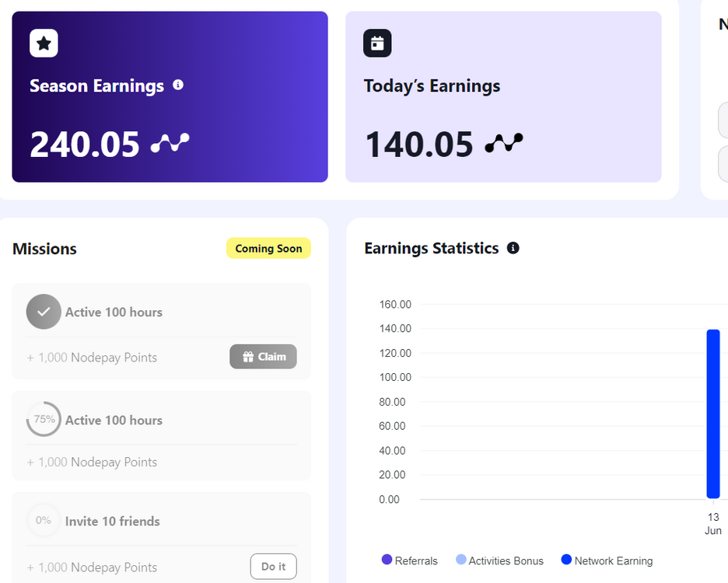Image resolution: width=728 pixels, height=583 pixels.
Task: Click the 13 Jun axis label
Action: (x=713, y=523)
